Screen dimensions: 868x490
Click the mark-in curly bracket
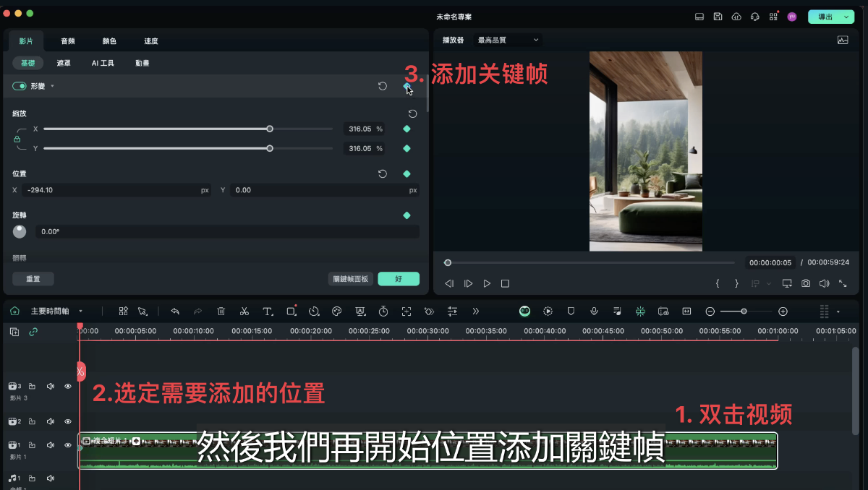tap(718, 283)
